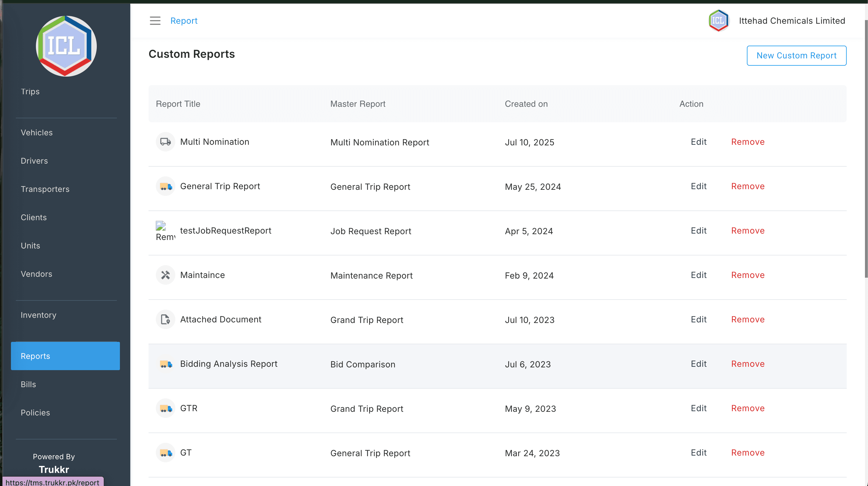The width and height of the screenshot is (868, 486).
Task: Click the General Trip Report truck icon
Action: point(165,186)
